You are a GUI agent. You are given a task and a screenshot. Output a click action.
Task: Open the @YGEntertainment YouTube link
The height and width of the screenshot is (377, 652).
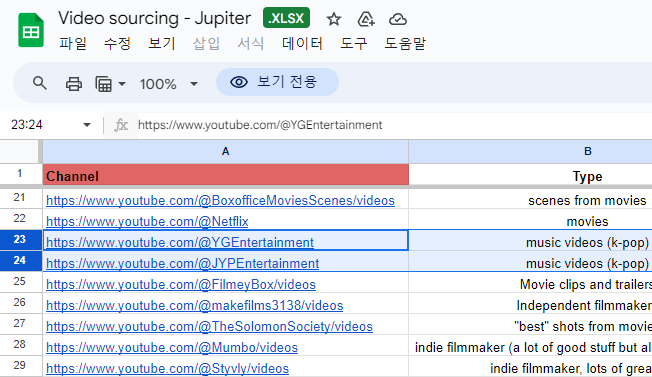coord(180,242)
